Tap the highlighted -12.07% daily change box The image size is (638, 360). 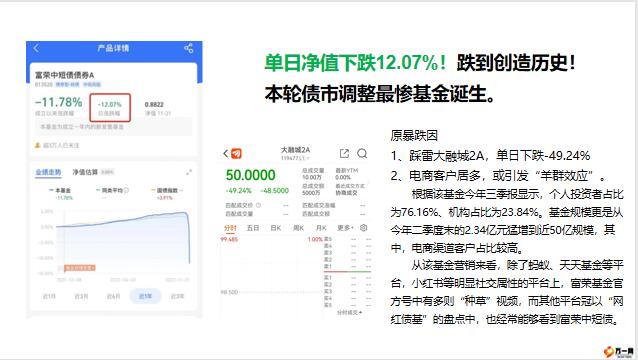[110, 108]
